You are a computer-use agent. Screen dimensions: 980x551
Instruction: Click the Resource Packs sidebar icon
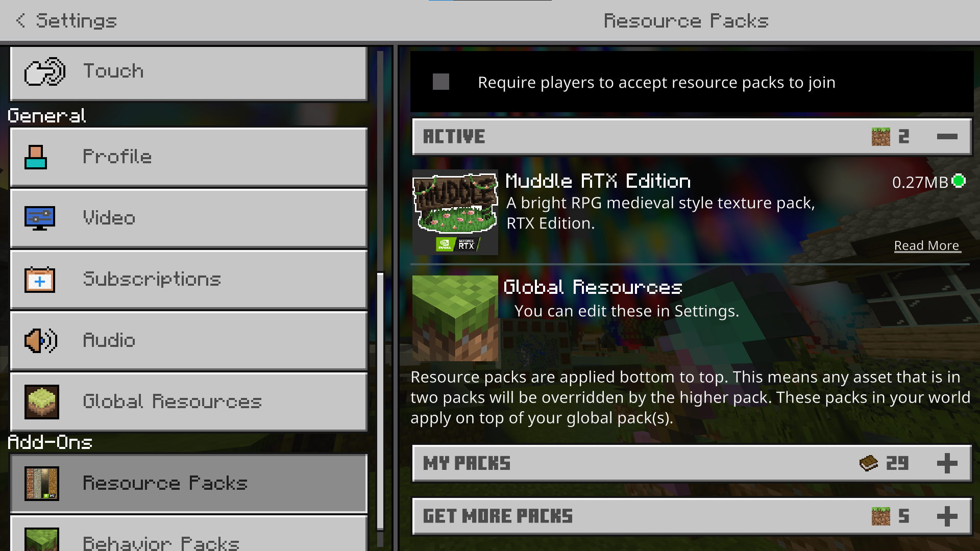(x=42, y=484)
